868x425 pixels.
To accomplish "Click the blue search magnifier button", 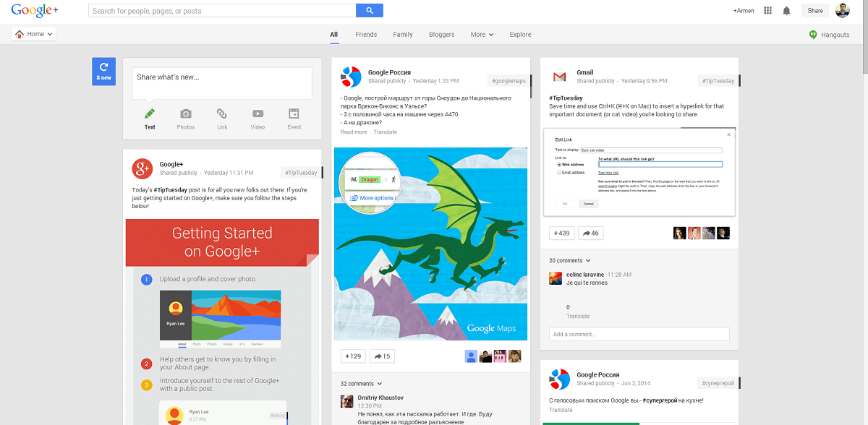I will (370, 11).
